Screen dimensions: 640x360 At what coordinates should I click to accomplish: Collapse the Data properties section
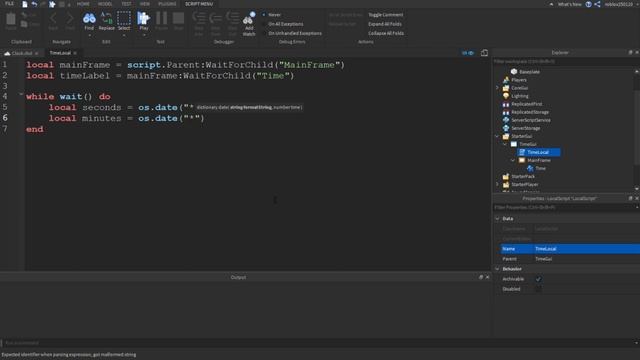(x=497, y=219)
